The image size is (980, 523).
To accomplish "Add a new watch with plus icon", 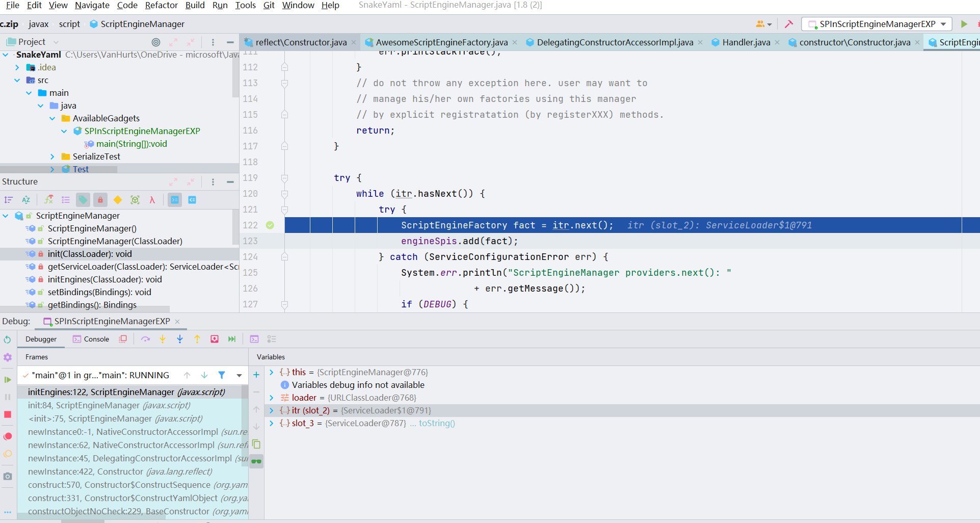I will click(256, 375).
